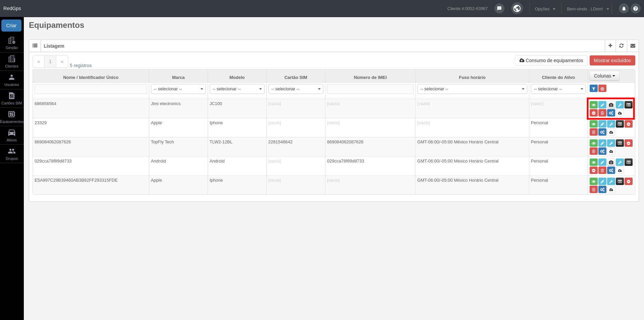Viewport: 644px width, 320px height.
Task: Open the Opções menu
Action: (x=545, y=9)
